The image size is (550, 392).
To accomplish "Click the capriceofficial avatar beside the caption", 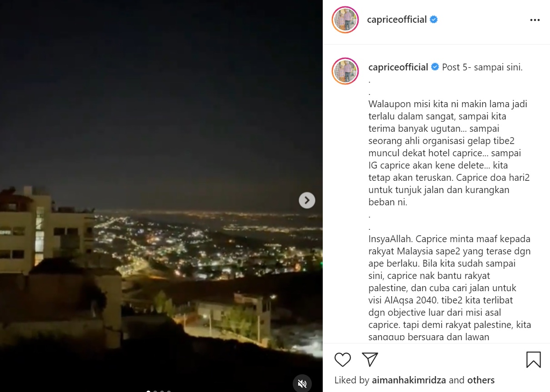I will [x=345, y=71].
